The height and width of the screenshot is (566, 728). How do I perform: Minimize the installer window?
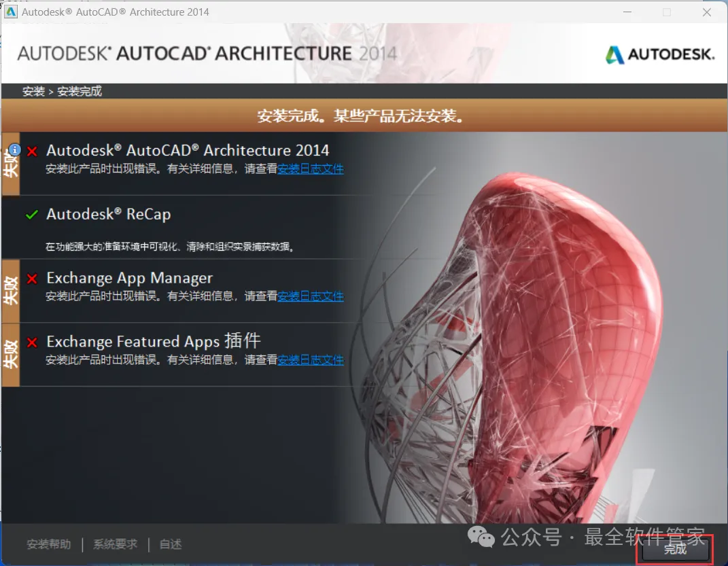tap(627, 12)
